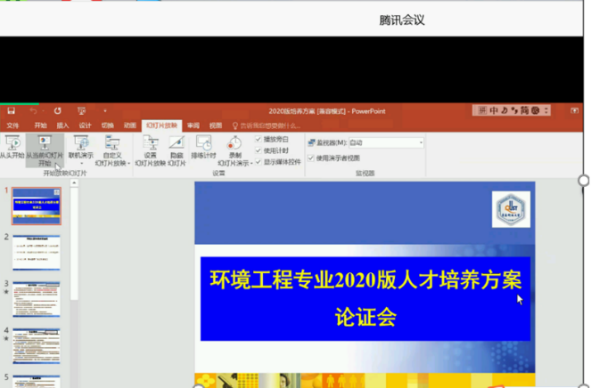This screenshot has width=591, height=388.
Task: Click the Undo arrow icon
Action: pos(34,111)
